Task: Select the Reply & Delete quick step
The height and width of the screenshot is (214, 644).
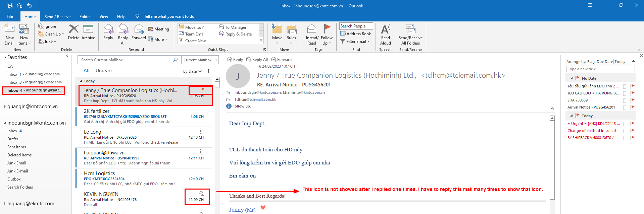Action: [236, 34]
